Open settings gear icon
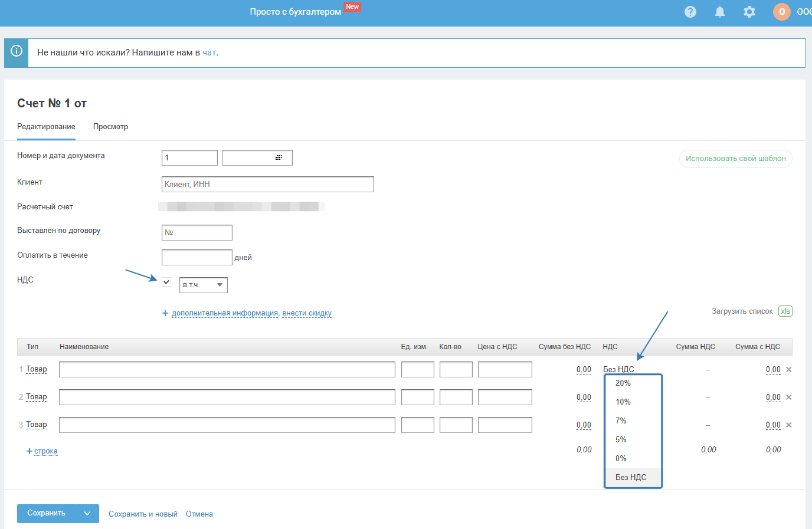This screenshot has width=812, height=529. pos(749,12)
